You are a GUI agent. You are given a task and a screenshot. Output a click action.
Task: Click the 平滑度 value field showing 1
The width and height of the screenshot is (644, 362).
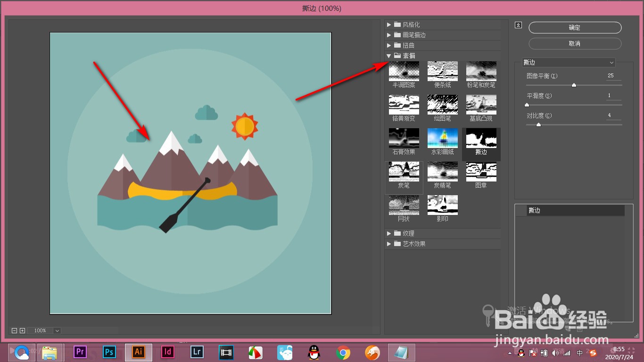coord(614,96)
